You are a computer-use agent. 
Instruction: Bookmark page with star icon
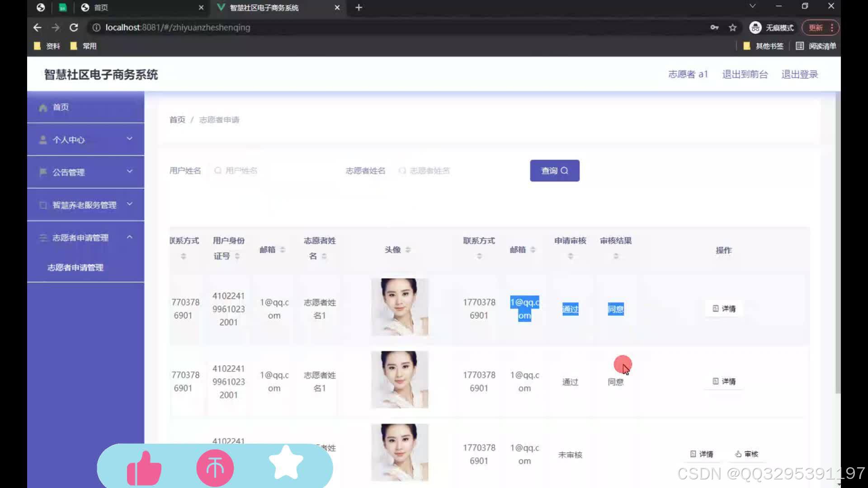point(732,28)
